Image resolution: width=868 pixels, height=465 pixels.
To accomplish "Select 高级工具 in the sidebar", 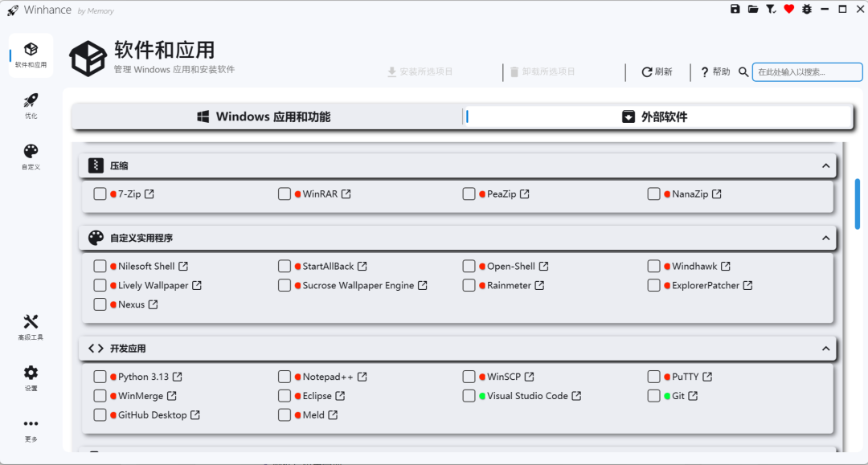I will click(31, 327).
